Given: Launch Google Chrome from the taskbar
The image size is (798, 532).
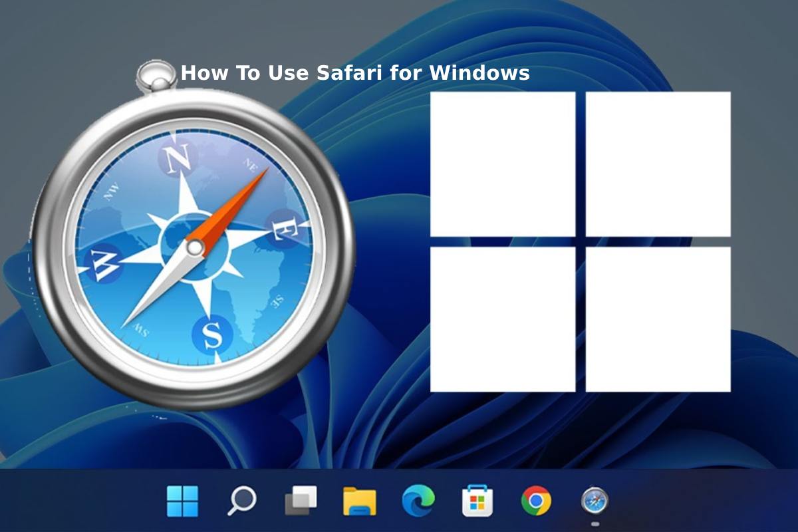Looking at the screenshot, I should [x=536, y=501].
